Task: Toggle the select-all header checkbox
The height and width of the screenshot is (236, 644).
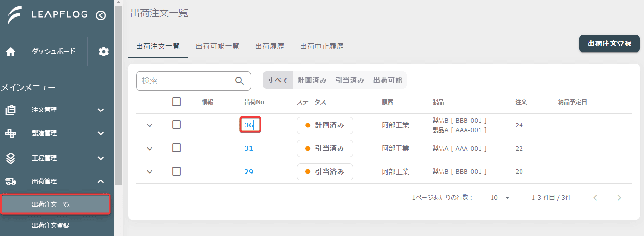Action: click(x=177, y=102)
